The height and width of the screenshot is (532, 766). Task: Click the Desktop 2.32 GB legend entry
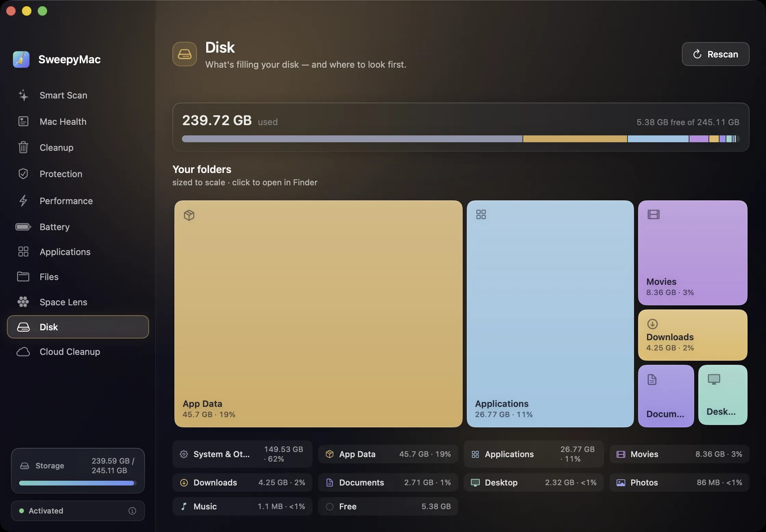click(x=533, y=482)
